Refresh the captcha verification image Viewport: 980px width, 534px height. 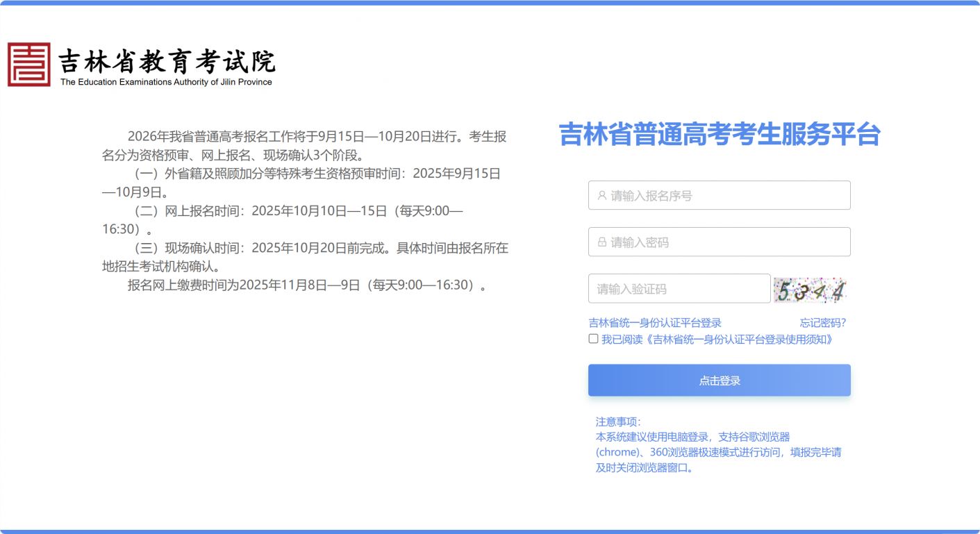coord(810,290)
